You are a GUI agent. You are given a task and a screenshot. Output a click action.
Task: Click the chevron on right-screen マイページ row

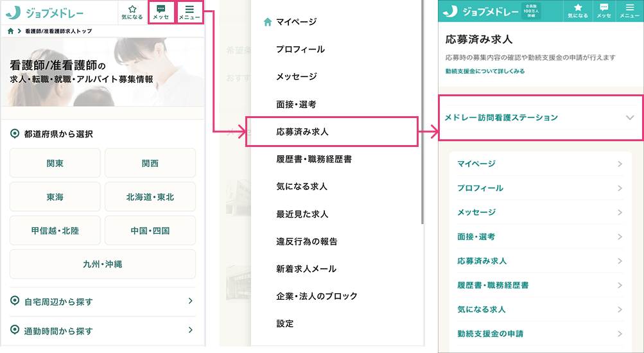pos(620,164)
